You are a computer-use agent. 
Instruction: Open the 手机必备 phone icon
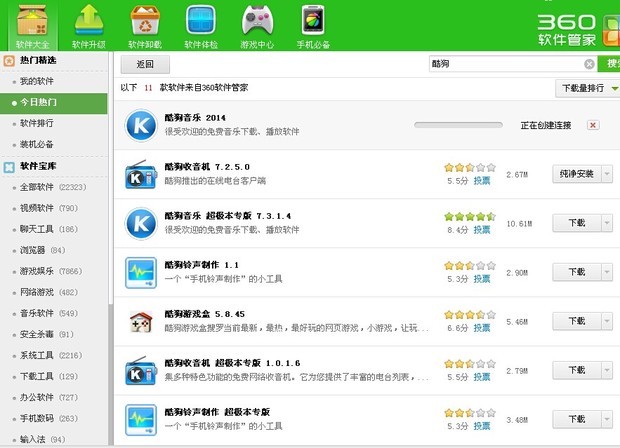[313, 20]
